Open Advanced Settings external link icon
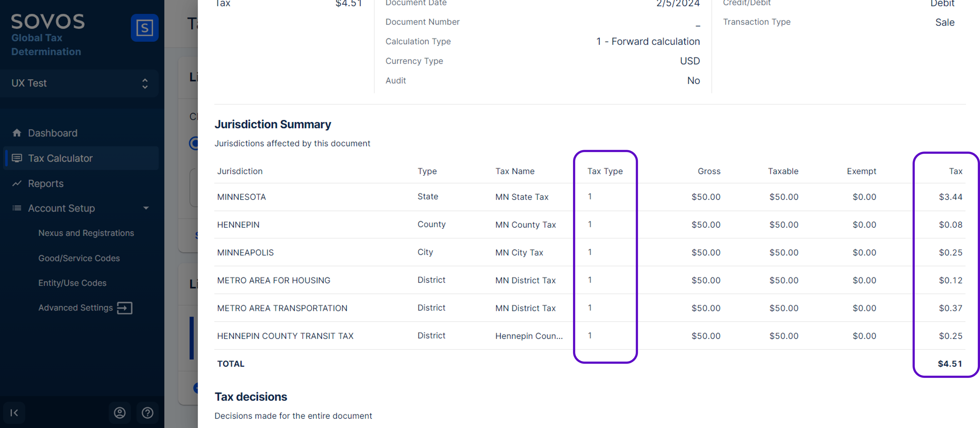This screenshot has height=428, width=980. pyautogui.click(x=124, y=308)
